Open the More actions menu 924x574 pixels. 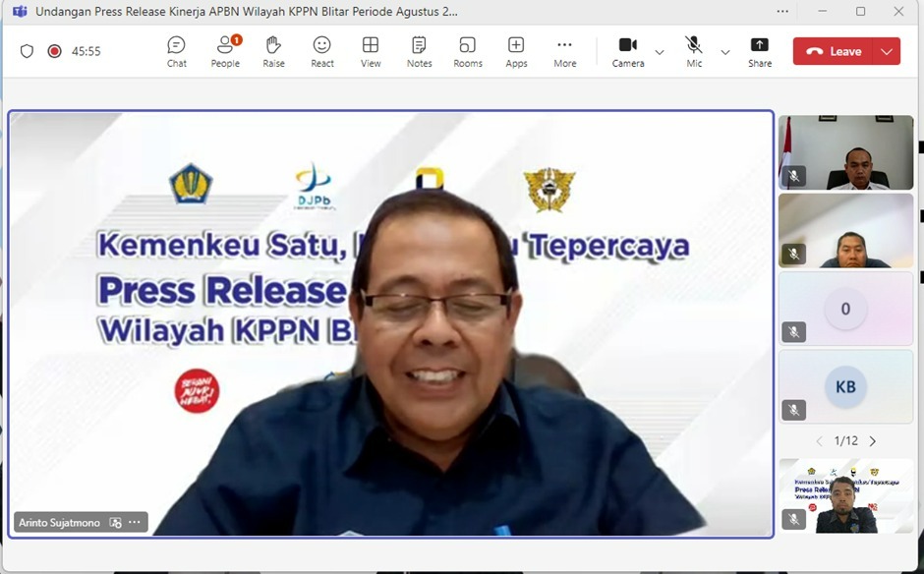click(564, 51)
